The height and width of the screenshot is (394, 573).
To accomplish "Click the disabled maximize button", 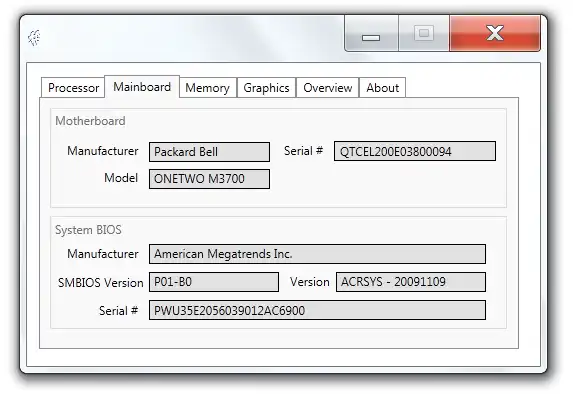I will point(424,34).
